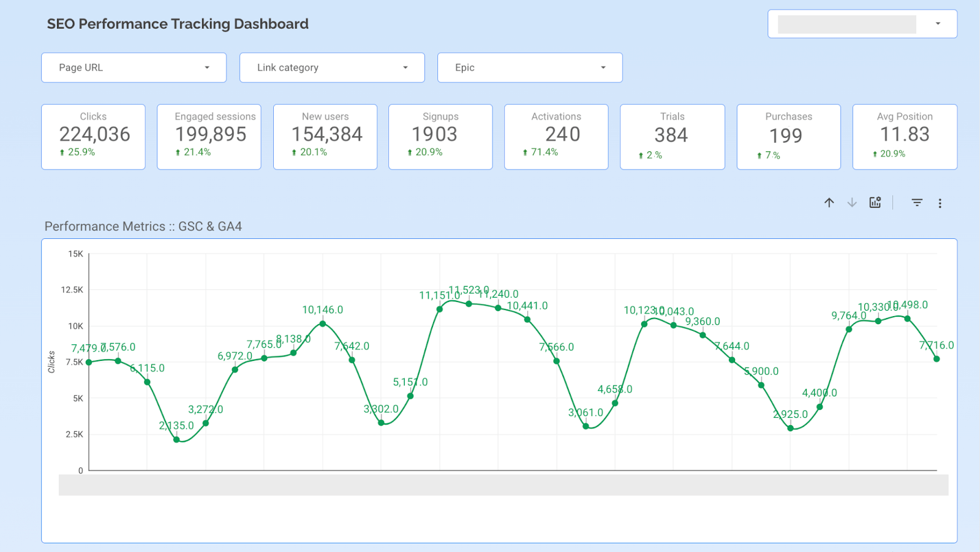Expand the Page URL dropdown
Image resolution: width=980 pixels, height=552 pixels.
(x=134, y=67)
